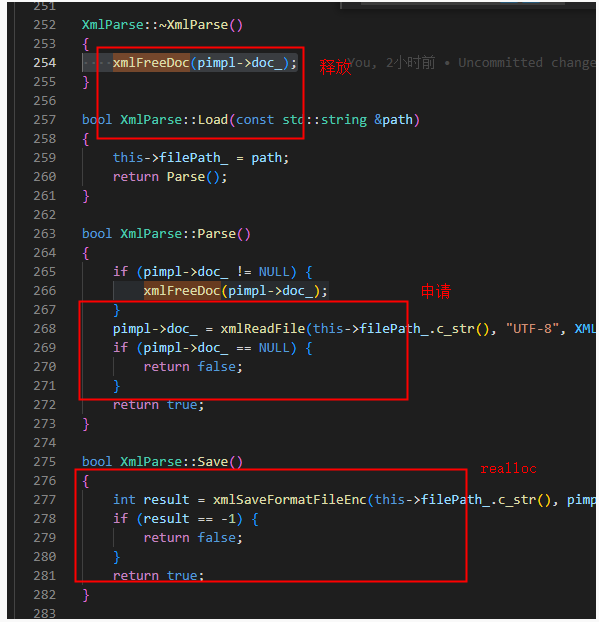
Task: Click the red '释放' annotation label
Action: point(335,67)
